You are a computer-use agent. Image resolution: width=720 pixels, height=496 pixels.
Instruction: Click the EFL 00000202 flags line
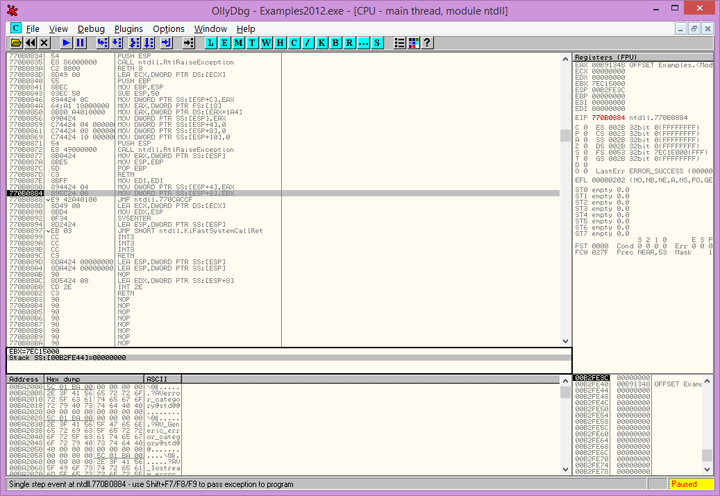(x=643, y=180)
